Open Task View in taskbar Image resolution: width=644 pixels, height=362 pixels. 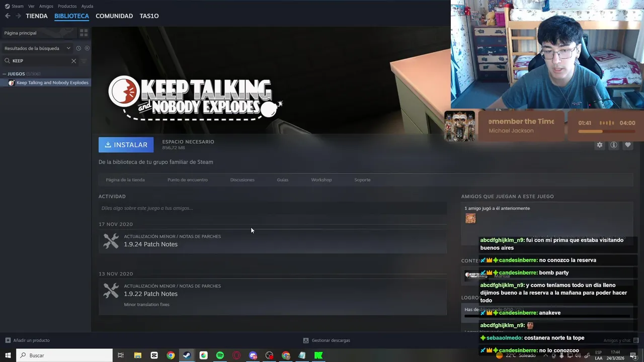point(121,355)
